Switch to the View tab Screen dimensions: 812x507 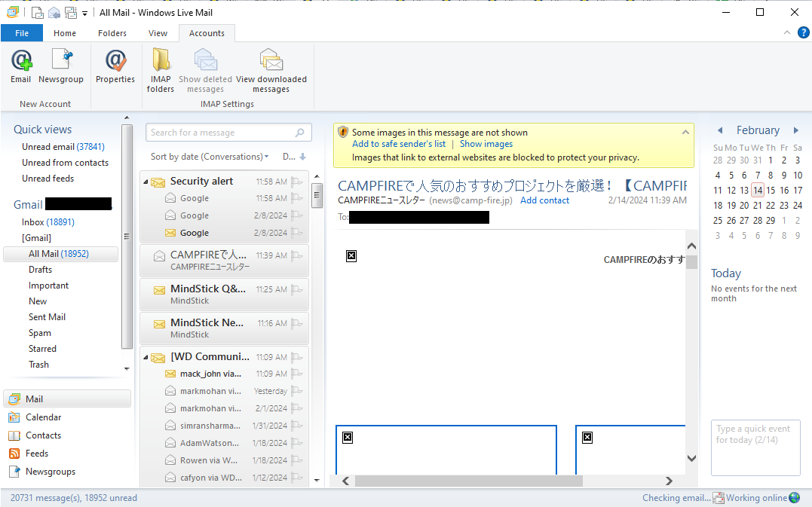[158, 33]
